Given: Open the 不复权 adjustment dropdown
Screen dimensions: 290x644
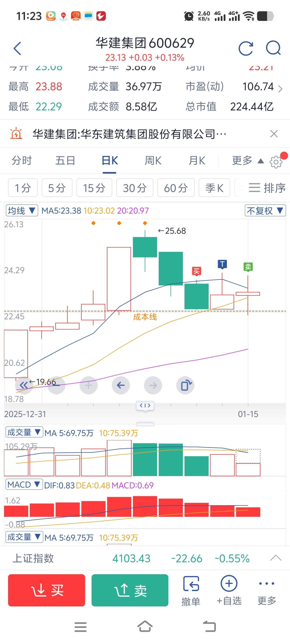Looking at the screenshot, I should tap(265, 211).
